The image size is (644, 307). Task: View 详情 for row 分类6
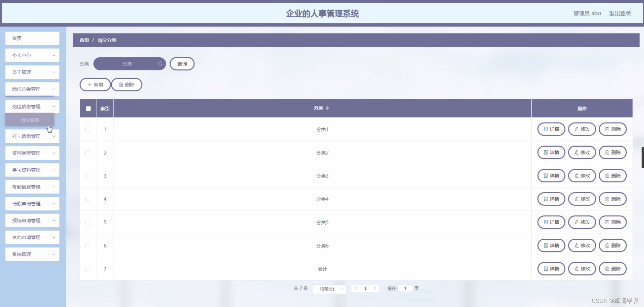[551, 246]
